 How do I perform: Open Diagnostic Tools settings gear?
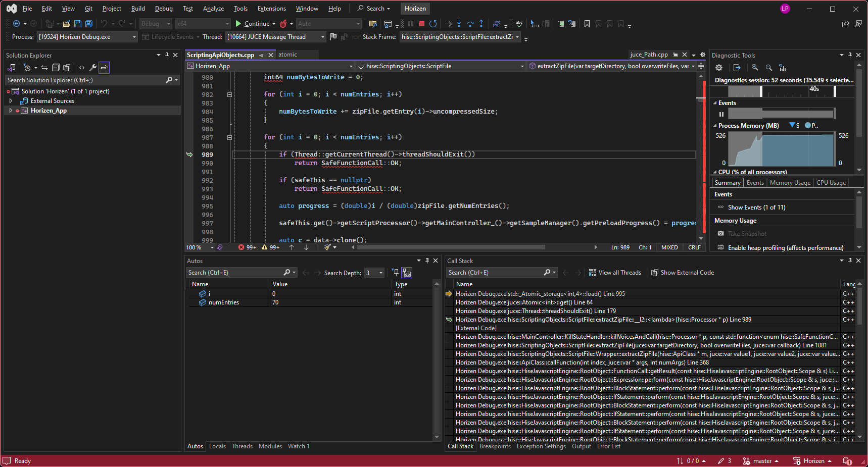719,68
